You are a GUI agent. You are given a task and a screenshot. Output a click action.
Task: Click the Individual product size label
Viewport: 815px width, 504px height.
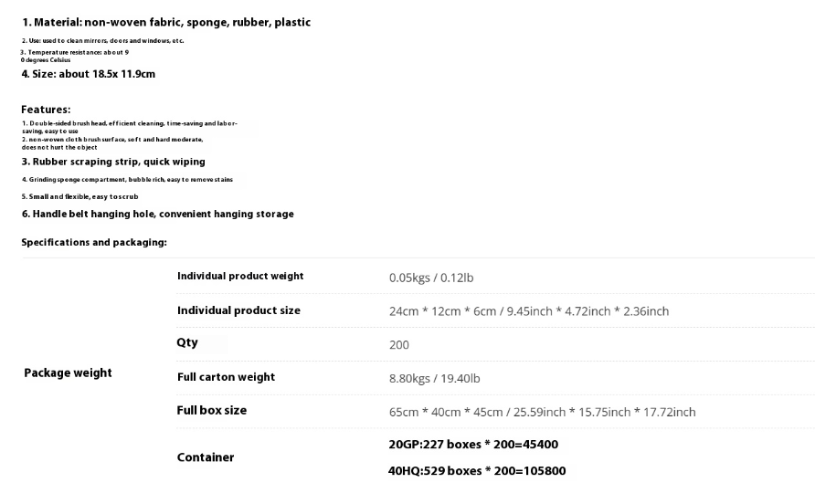tap(238, 310)
